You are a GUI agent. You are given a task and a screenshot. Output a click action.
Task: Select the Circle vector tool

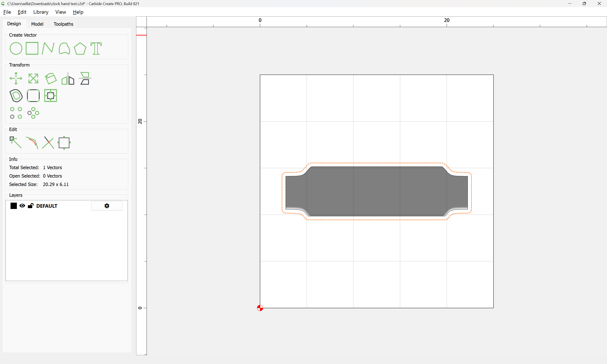16,48
